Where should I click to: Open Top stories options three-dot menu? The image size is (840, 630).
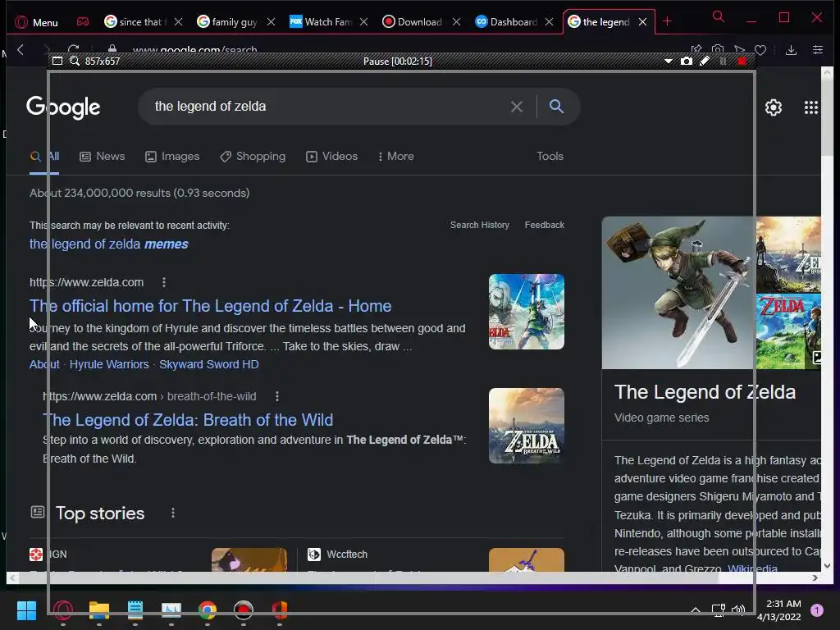(172, 513)
